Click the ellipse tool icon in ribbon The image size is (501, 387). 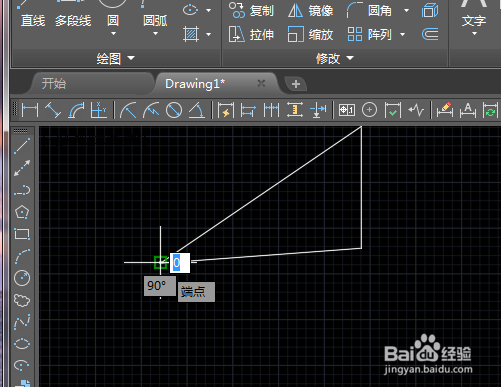190,10
